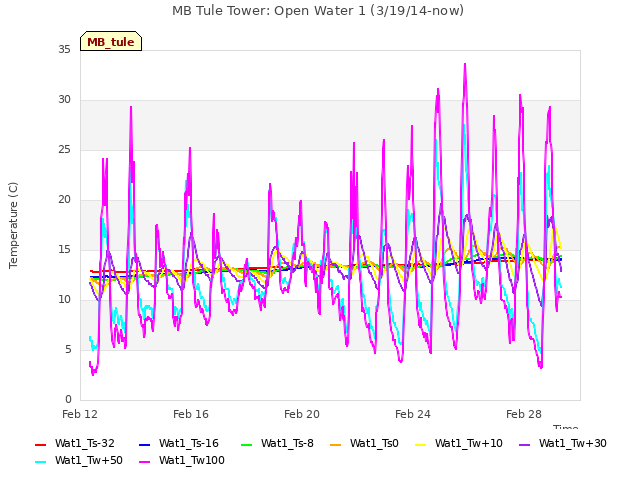The width and height of the screenshot is (640, 480).
Task: Click the purple Wat1_Tw+30 color marker
Action: pos(524,444)
